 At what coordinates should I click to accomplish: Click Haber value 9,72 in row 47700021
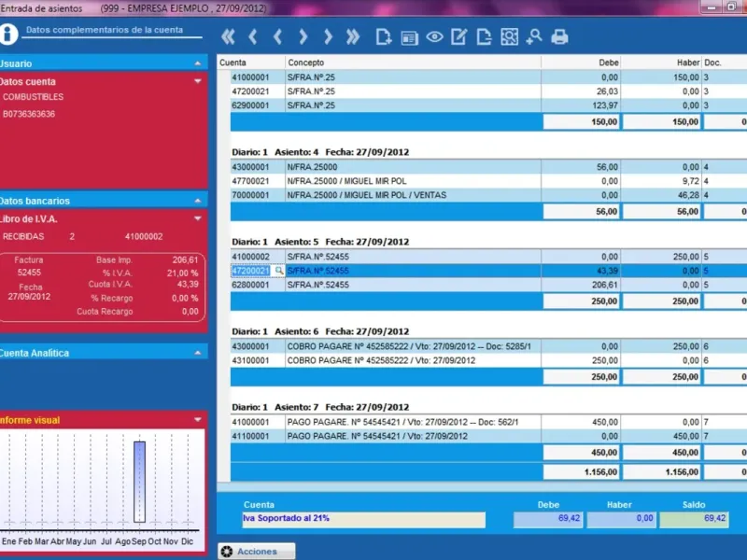tap(690, 181)
